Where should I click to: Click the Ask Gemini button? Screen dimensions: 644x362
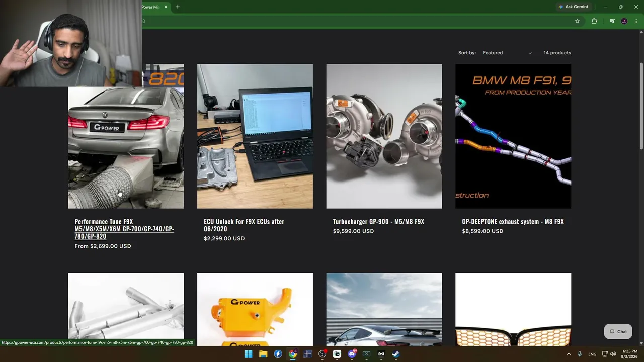[573, 7]
